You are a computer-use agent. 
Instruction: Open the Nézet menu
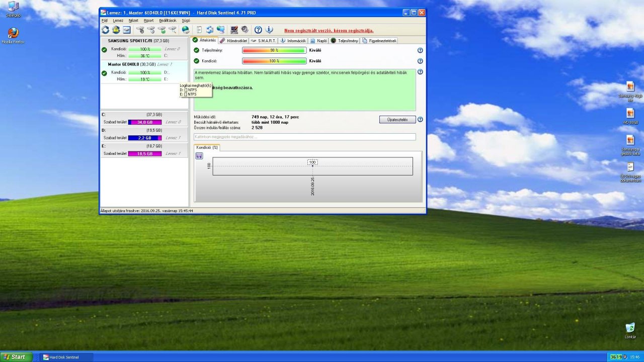pos(133,21)
